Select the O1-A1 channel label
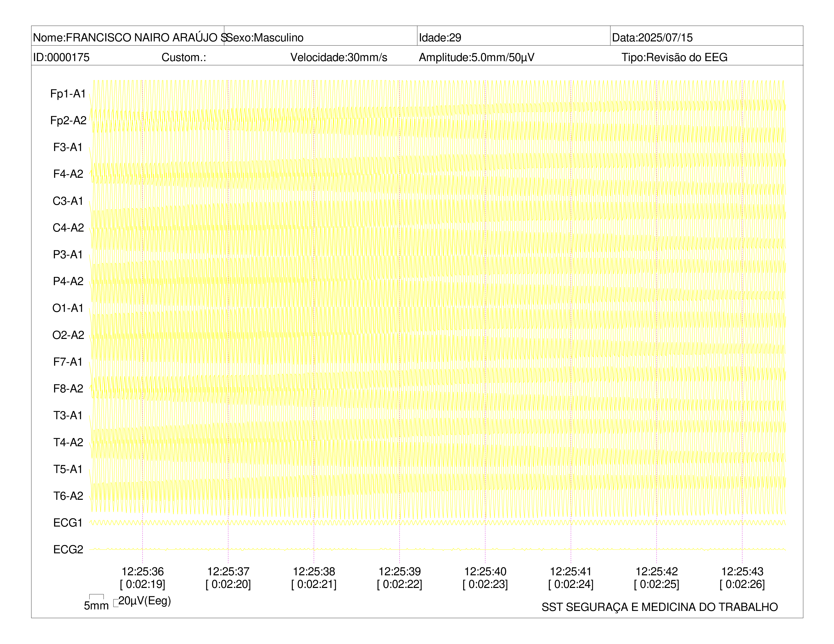834x644 pixels. coord(68,308)
